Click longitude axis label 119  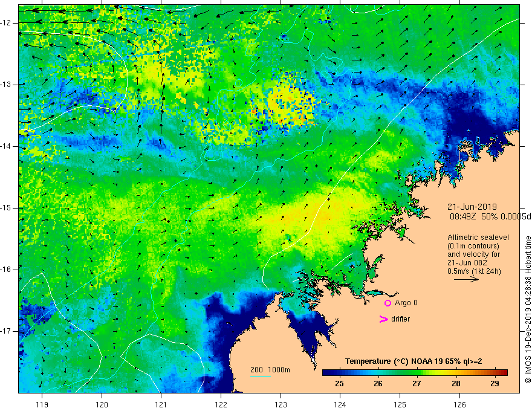pos(42,404)
